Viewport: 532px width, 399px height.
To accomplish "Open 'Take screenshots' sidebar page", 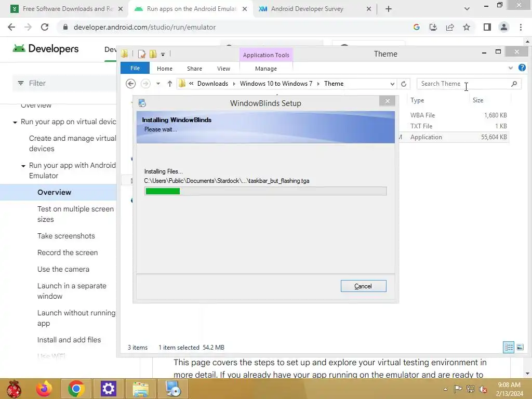I will click(x=66, y=236).
